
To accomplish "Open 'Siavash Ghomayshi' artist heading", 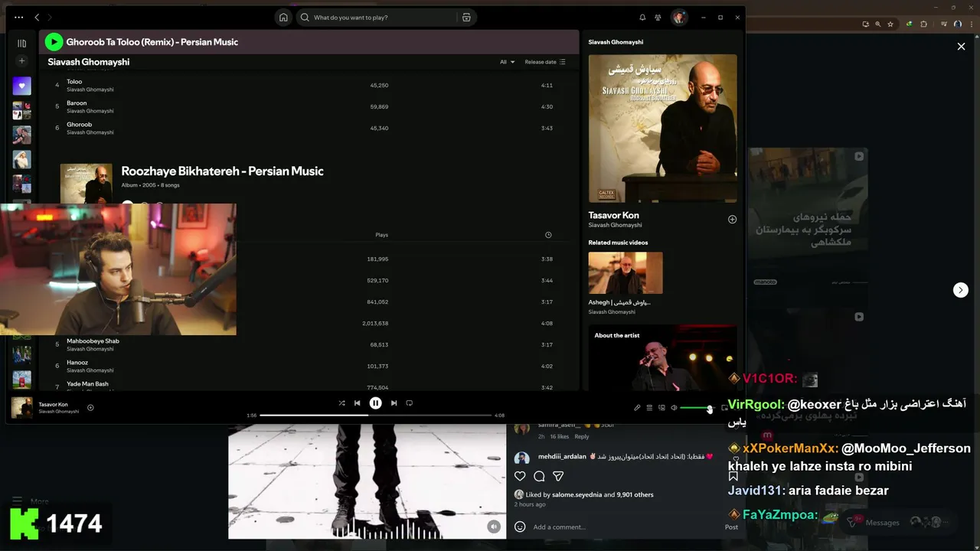I will [x=88, y=62].
